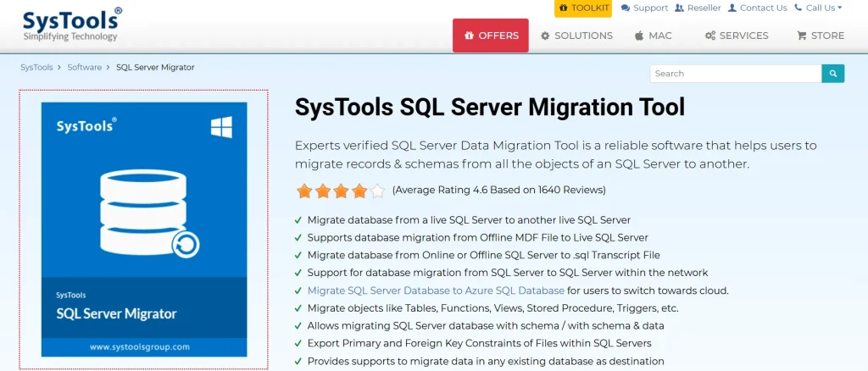The height and width of the screenshot is (371, 868).
Task: Click SQL Server Migrator breadcrumb text
Action: click(155, 68)
